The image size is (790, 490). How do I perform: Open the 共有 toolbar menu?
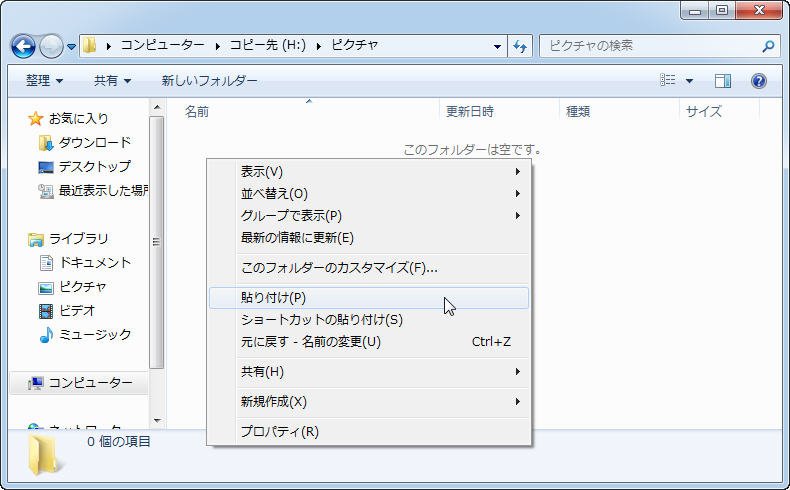(x=112, y=81)
